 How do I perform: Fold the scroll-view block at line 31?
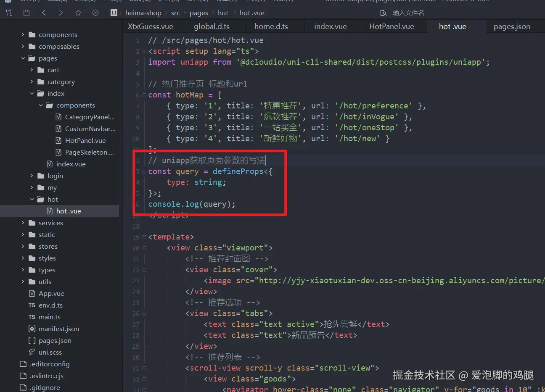[x=144, y=368]
